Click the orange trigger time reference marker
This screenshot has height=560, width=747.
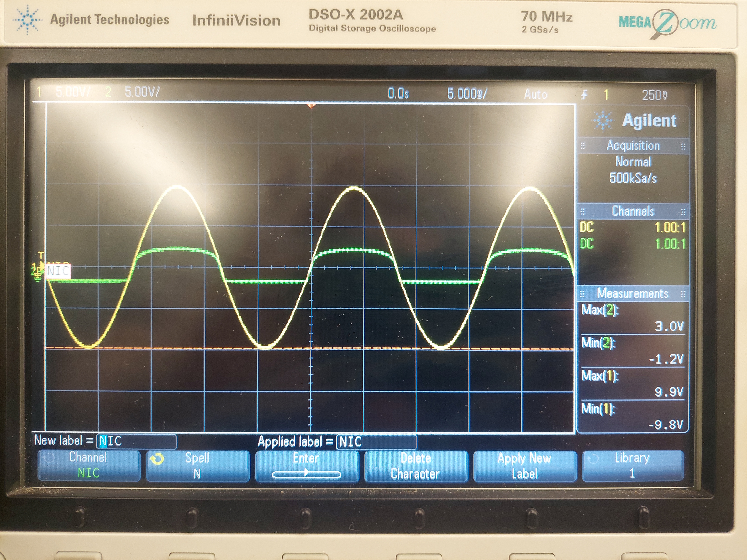point(311,106)
